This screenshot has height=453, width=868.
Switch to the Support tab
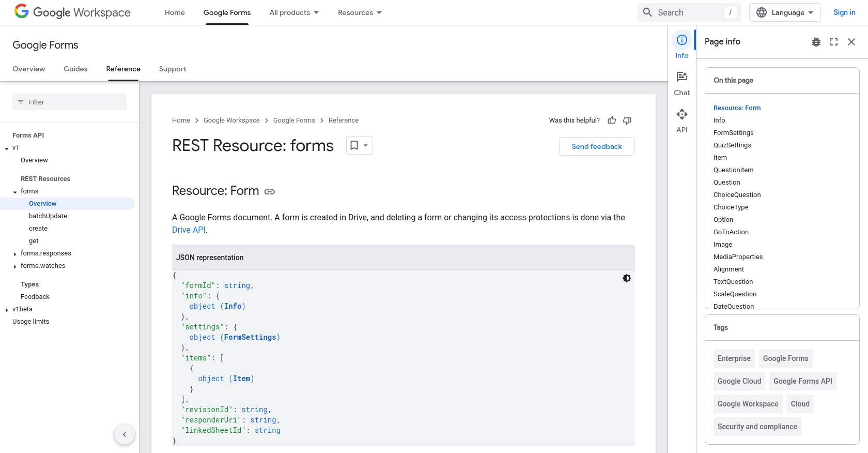coord(173,69)
